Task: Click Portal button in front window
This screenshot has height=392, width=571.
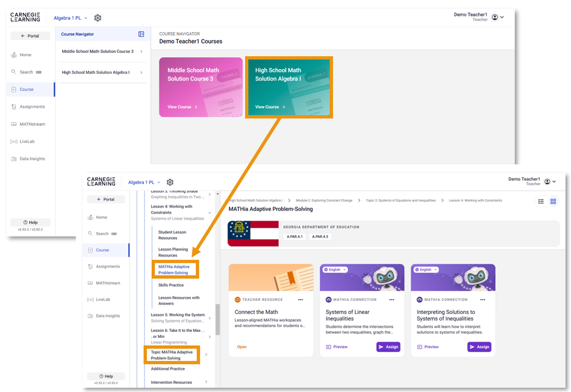Action: click(106, 199)
